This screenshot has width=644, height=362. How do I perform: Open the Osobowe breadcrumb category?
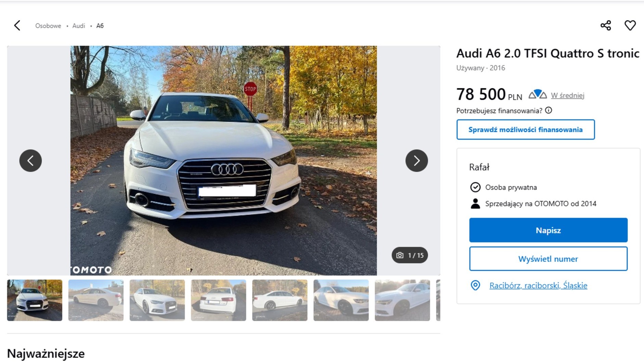[x=48, y=26]
